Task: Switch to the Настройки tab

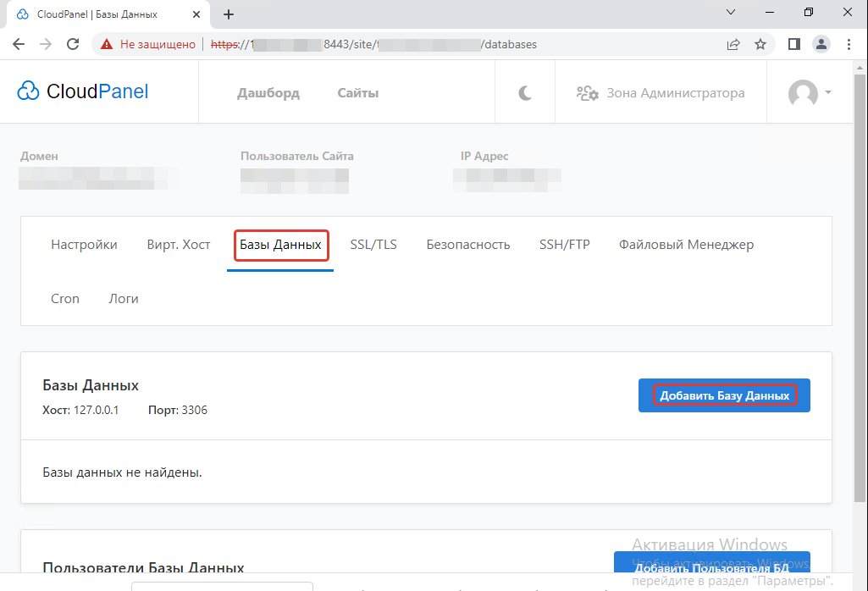Action: [x=84, y=245]
